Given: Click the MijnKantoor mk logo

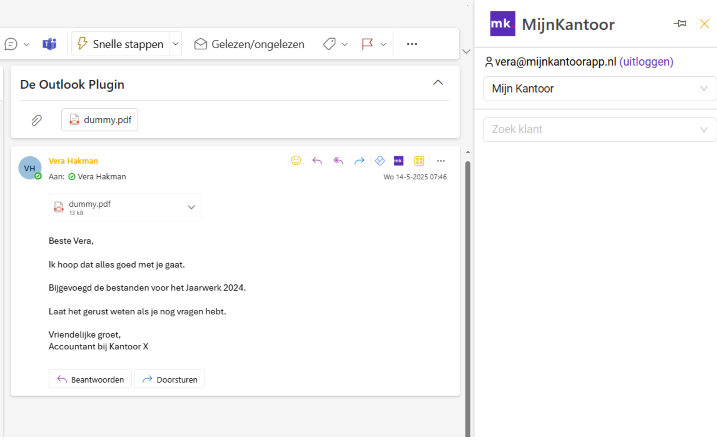Looking at the screenshot, I should (502, 24).
